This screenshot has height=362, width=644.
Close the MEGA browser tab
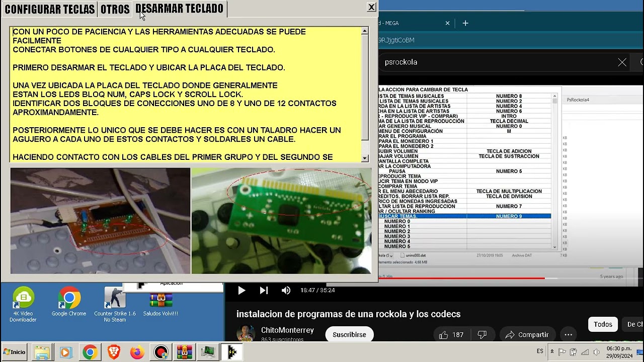(x=447, y=23)
